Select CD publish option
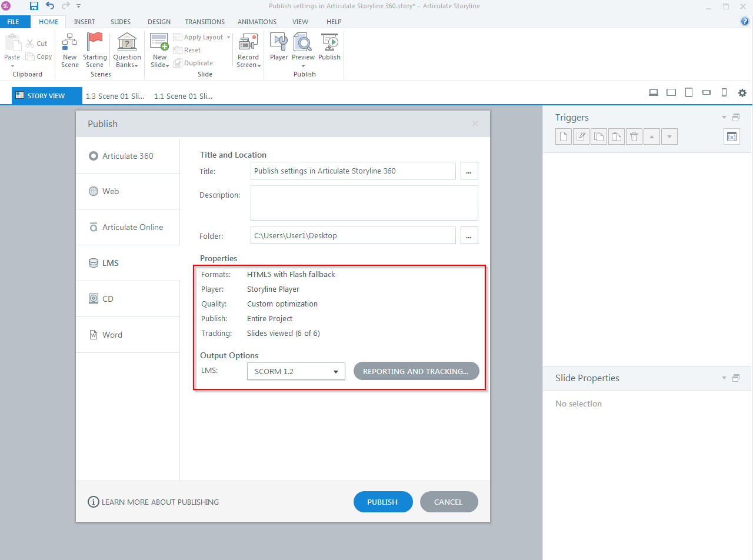753x560 pixels. 128,299
